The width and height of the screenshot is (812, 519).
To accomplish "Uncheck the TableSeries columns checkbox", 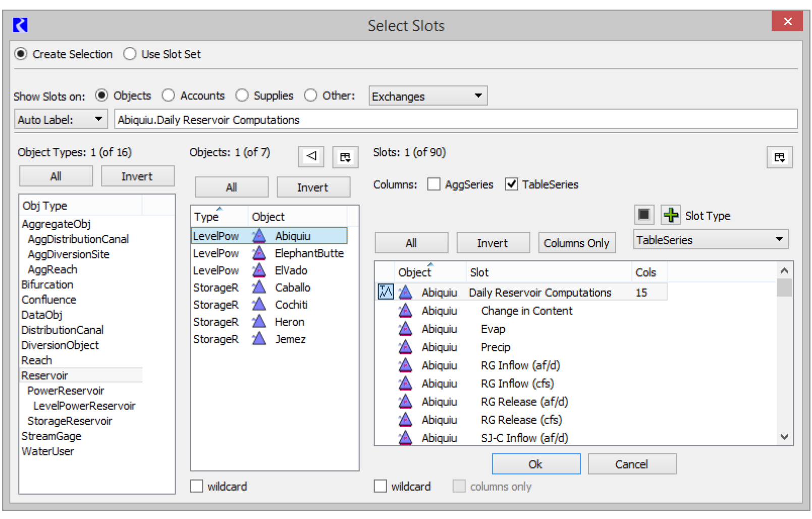I will pyautogui.click(x=511, y=184).
